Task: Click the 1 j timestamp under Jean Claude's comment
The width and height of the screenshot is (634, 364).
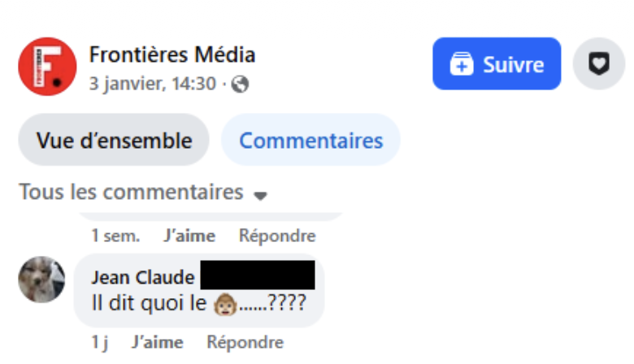Action: pyautogui.click(x=99, y=343)
